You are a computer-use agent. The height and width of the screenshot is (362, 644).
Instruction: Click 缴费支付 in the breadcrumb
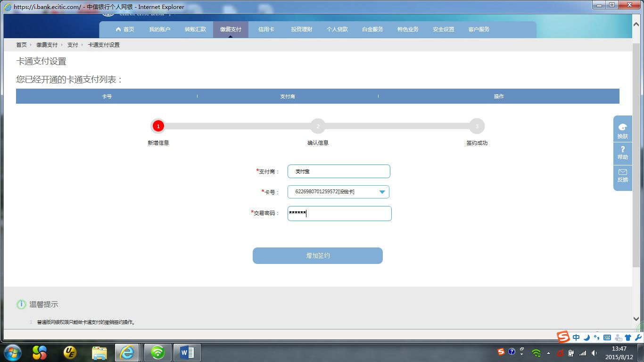tap(47, 45)
